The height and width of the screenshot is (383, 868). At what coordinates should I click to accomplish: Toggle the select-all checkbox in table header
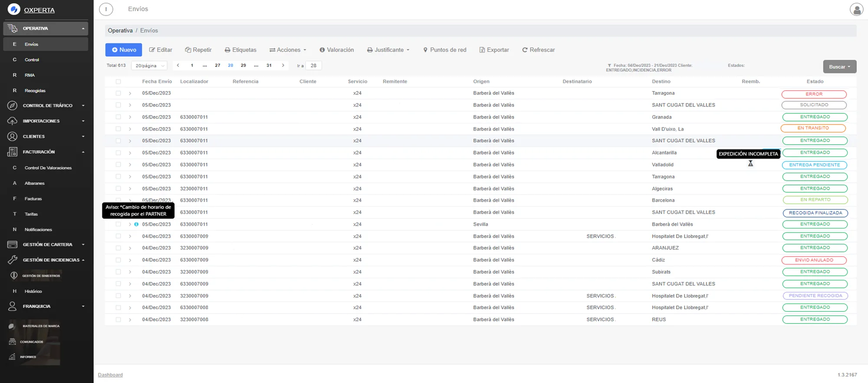point(118,82)
